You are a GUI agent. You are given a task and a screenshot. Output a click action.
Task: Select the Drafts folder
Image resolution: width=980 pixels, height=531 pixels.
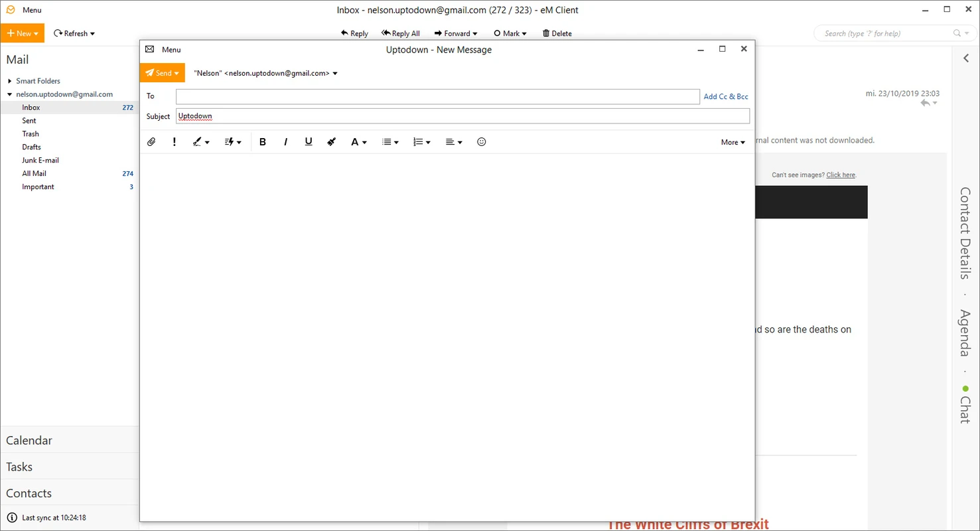[31, 147]
